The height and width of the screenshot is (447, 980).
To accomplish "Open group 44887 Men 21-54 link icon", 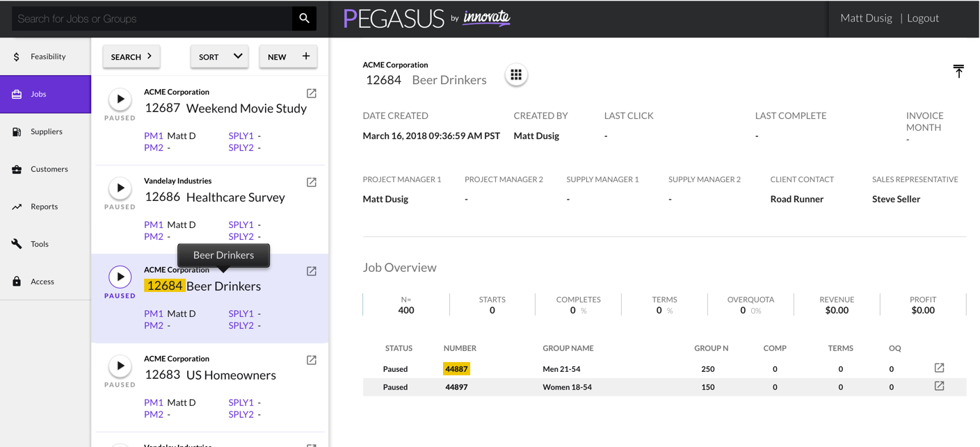I will (939, 368).
